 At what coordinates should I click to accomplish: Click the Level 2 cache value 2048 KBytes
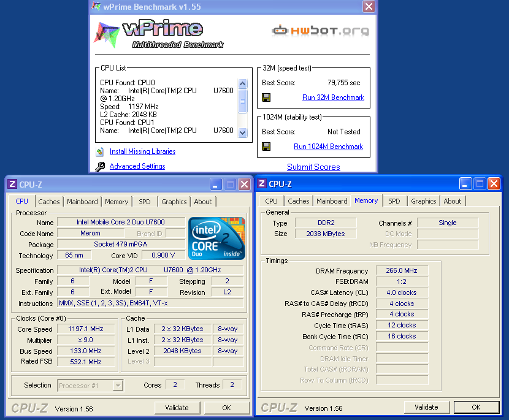(182, 351)
